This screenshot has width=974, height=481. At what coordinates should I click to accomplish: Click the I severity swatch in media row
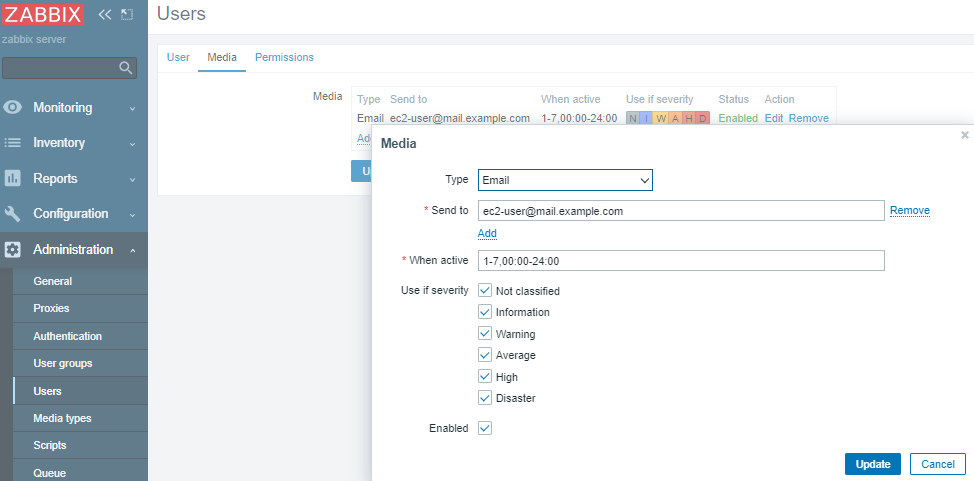[x=647, y=118]
